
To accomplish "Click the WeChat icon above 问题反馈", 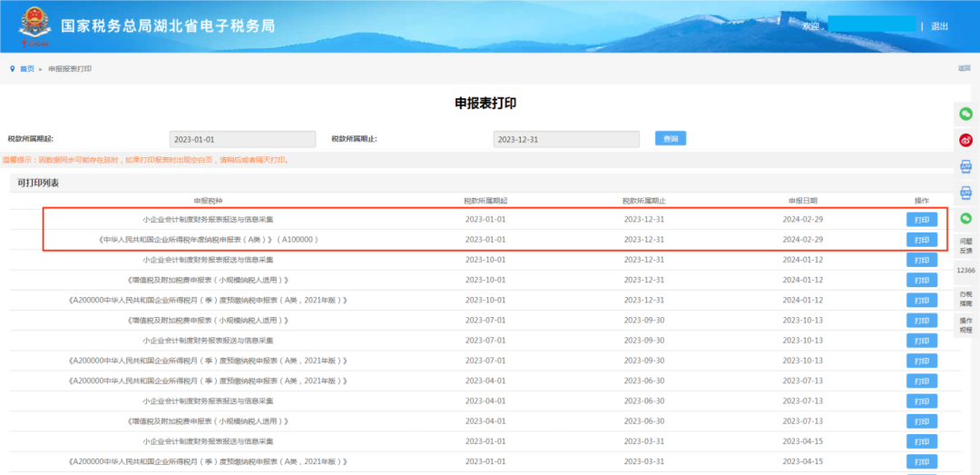I will [x=965, y=218].
